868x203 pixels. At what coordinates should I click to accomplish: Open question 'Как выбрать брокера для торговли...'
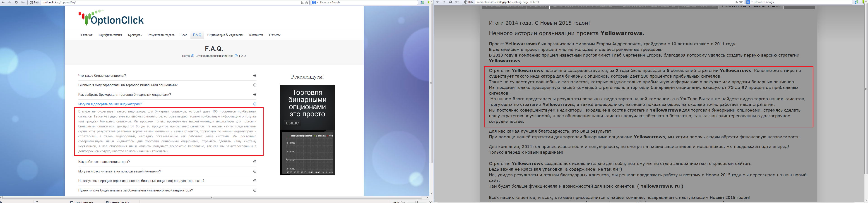click(x=125, y=95)
